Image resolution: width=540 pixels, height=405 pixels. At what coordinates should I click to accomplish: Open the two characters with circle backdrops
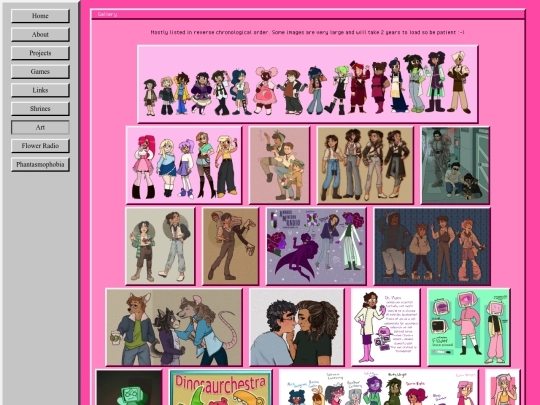[160, 246]
